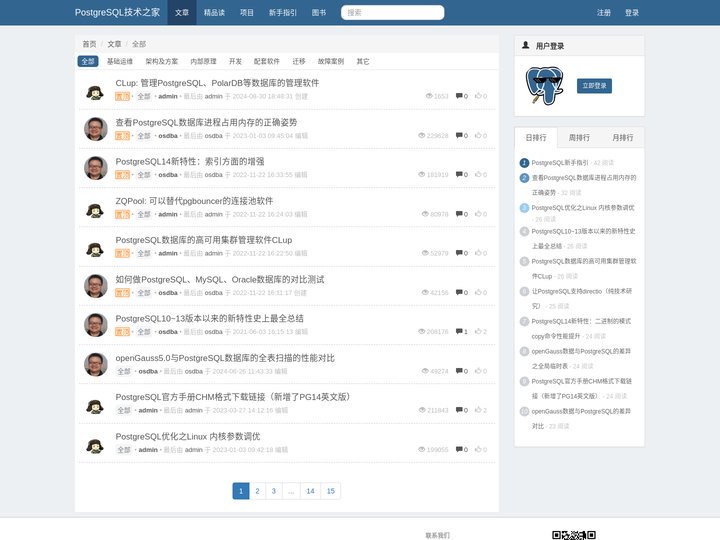Open the 项目 navigation item
The image size is (720, 540).
pyautogui.click(x=247, y=12)
